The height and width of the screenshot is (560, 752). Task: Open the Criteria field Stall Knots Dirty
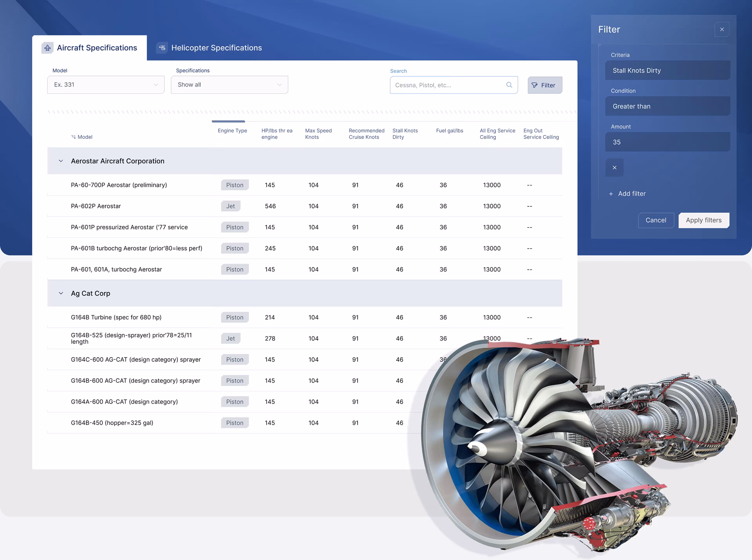coord(667,70)
